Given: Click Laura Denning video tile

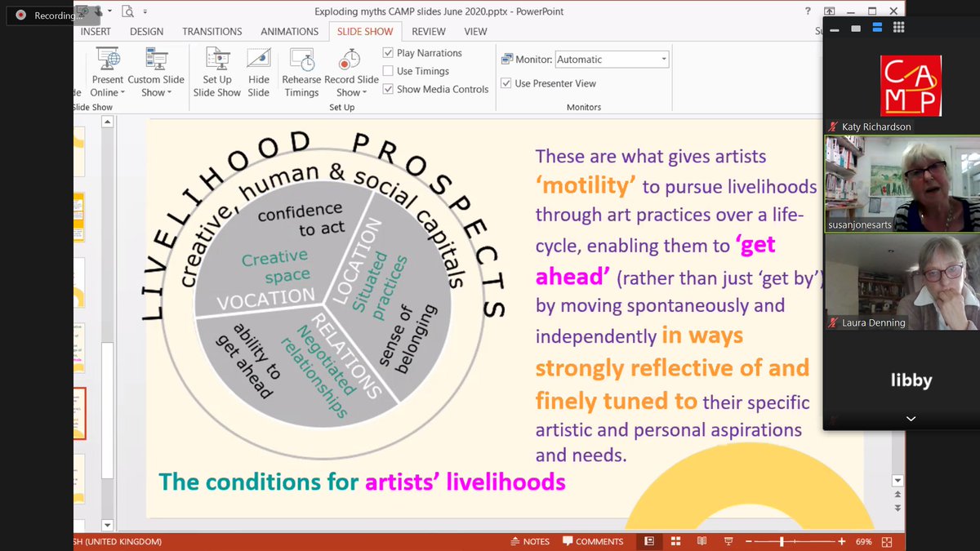Looking at the screenshot, I should click(900, 282).
